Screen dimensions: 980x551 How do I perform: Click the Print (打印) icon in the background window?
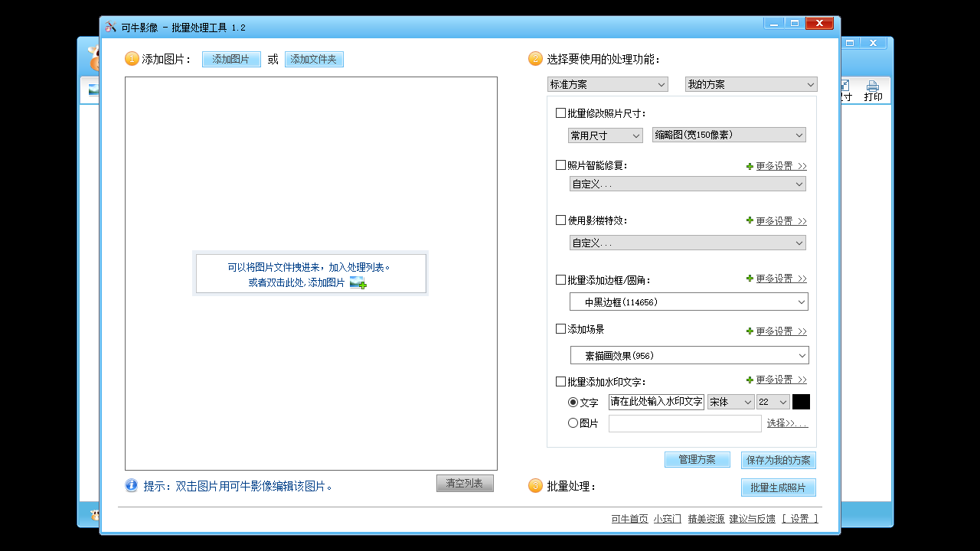pyautogui.click(x=873, y=91)
